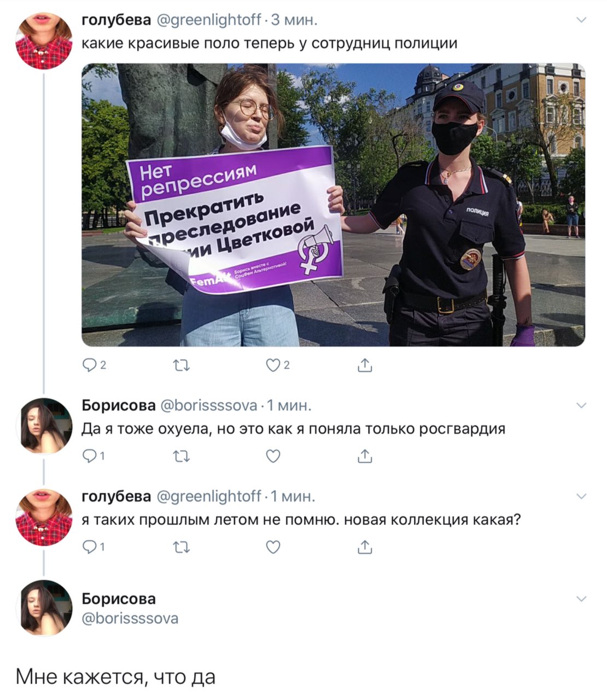
Task: Like голубева's новая коллекция tweet
Action: 273,547
